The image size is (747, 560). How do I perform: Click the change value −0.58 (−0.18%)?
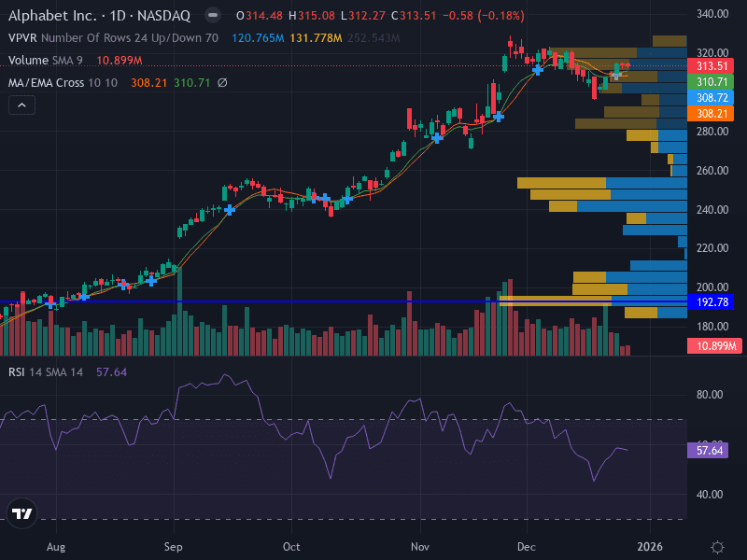pos(484,16)
